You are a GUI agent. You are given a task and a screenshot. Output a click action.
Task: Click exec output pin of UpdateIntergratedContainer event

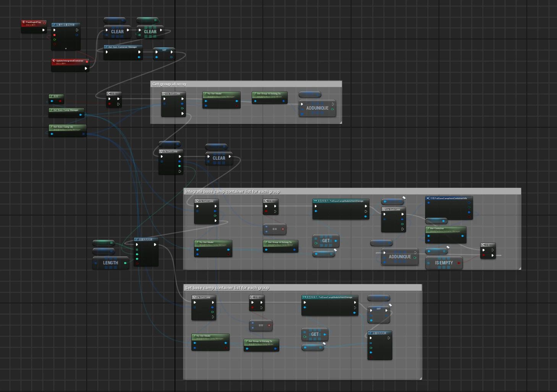pos(86,68)
